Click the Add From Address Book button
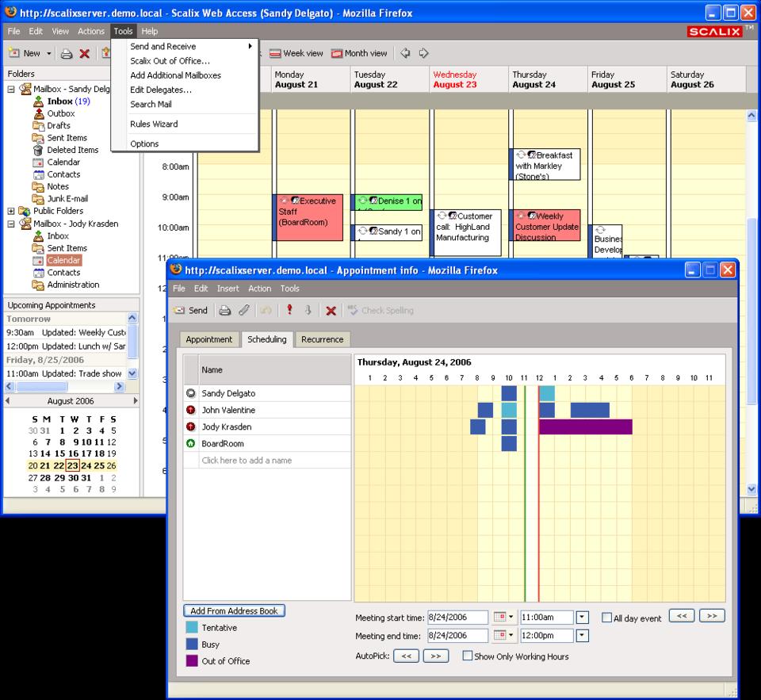Viewport: 761px width, 700px height. click(234, 611)
